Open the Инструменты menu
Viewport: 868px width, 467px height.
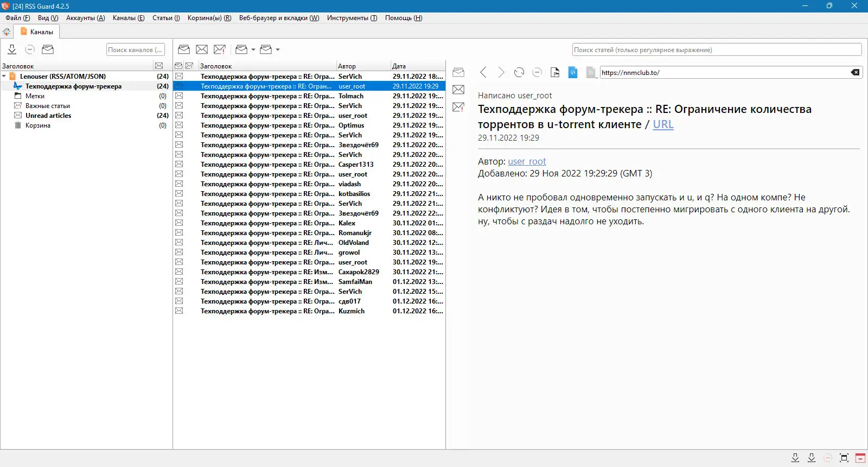[352, 18]
